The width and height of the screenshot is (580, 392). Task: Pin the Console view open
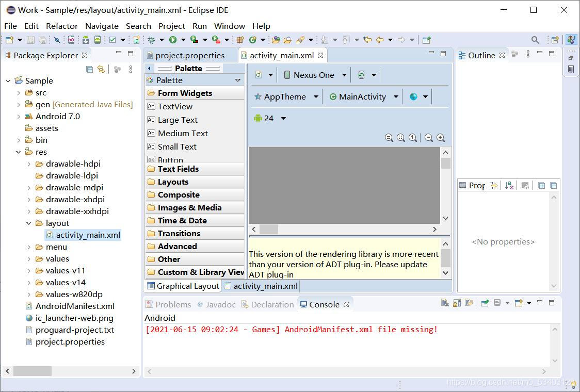(x=484, y=303)
